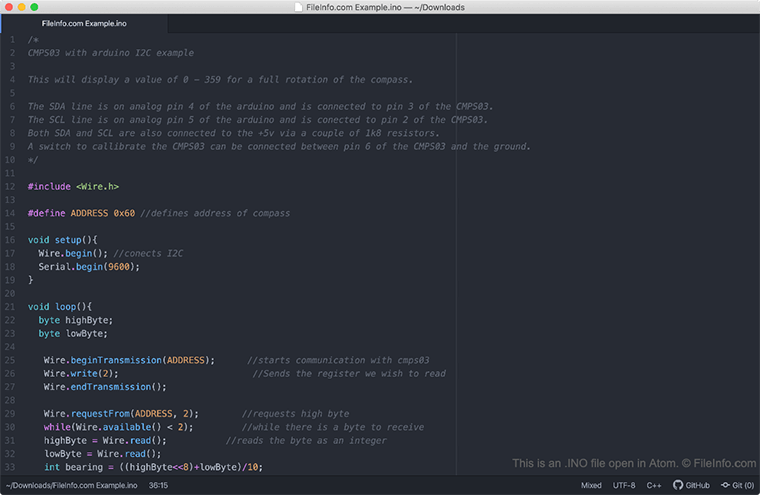Click comment line starting 'Both SDA and SCL'
Viewport: 760px width, 495px height.
point(234,133)
